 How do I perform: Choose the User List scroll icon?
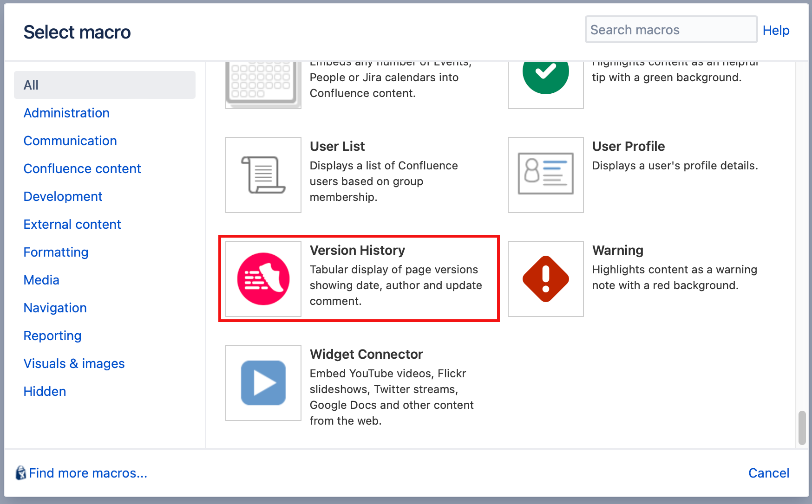[x=263, y=175]
